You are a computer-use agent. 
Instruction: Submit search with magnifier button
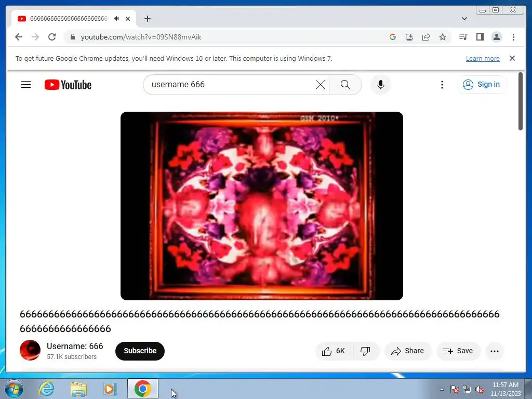[345, 85]
